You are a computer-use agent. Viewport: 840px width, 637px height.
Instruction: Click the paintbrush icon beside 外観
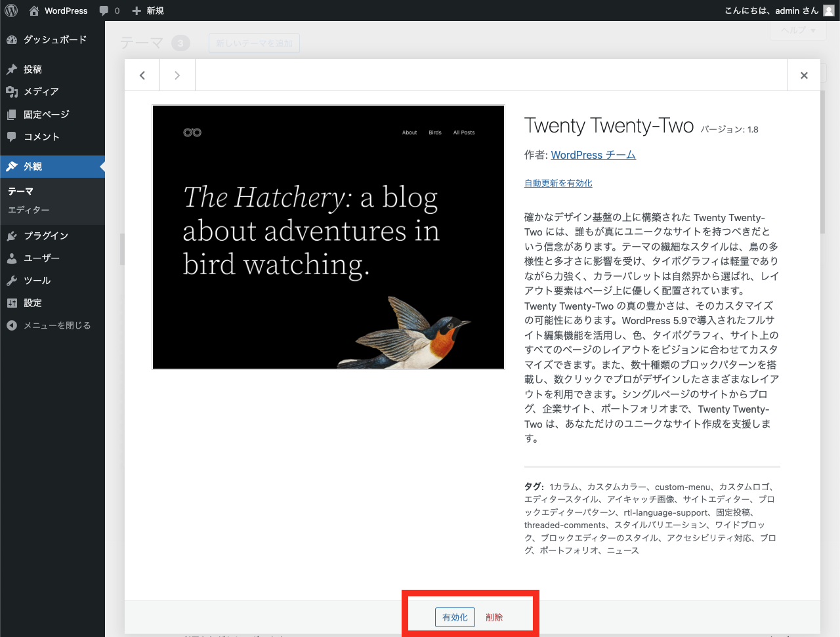[12, 167]
